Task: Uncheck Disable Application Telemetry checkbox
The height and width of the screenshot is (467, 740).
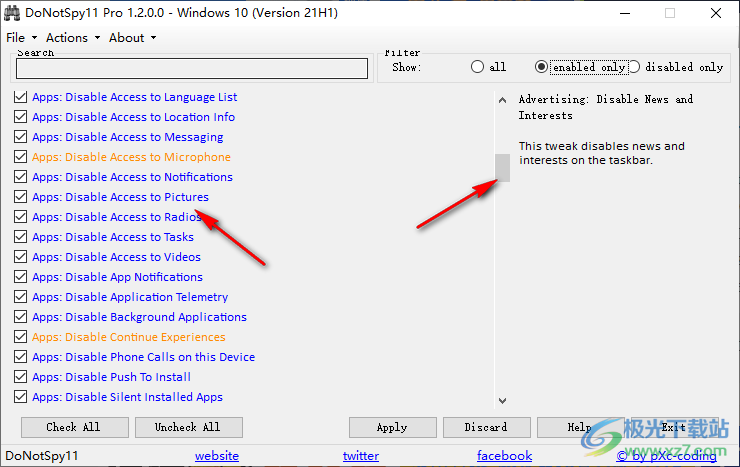Action: click(x=20, y=297)
